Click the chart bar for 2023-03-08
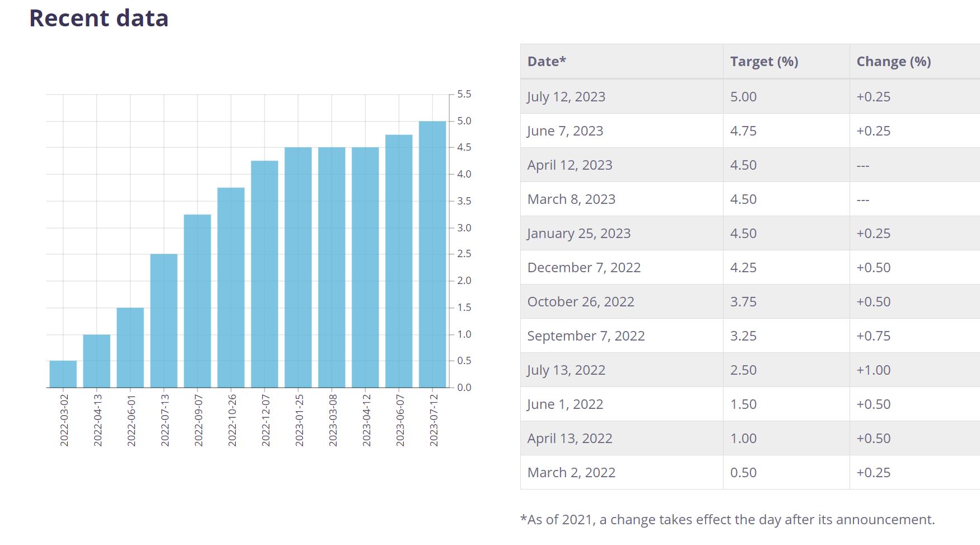 click(x=332, y=267)
